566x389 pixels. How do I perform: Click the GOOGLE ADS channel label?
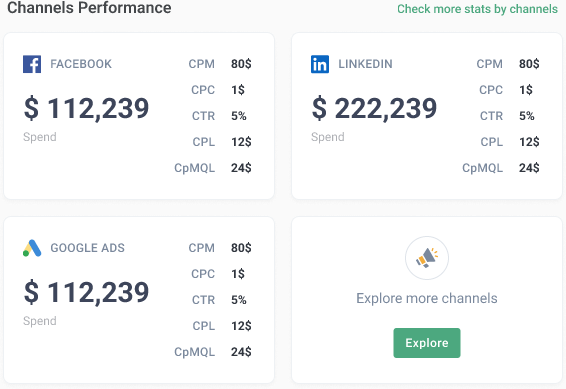click(87, 248)
